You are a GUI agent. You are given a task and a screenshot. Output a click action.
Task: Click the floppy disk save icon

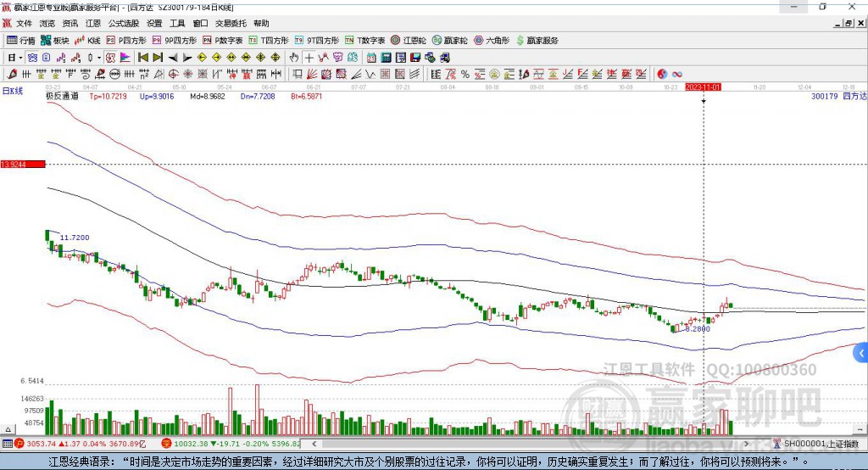(x=415, y=58)
